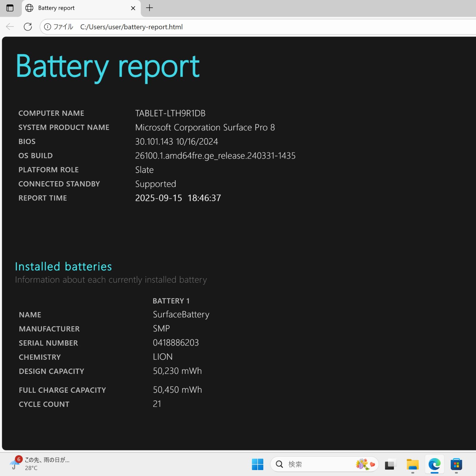Launch File Explorer from the taskbar
Image resolution: width=476 pixels, height=476 pixels.
pos(413,464)
